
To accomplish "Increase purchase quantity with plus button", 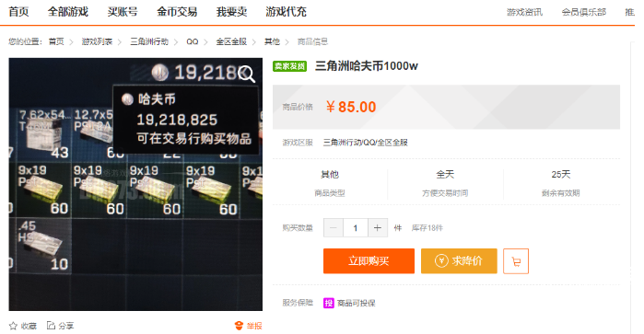I will point(378,228).
